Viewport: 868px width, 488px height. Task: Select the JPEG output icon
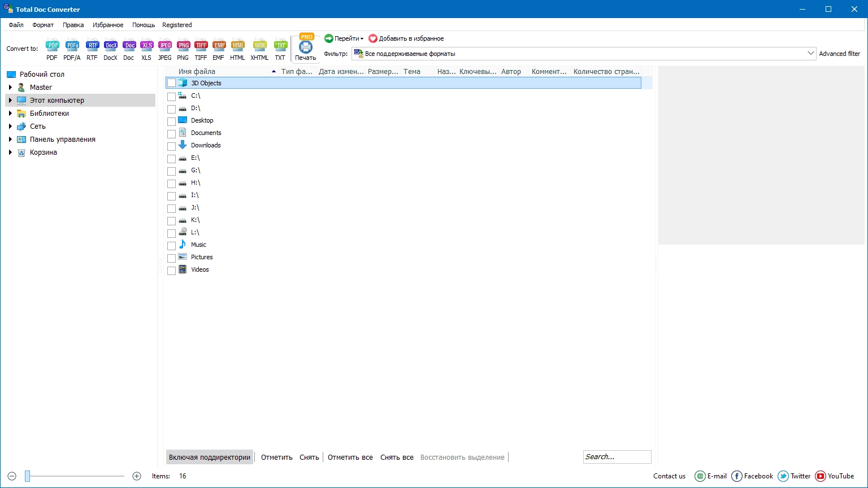point(164,50)
